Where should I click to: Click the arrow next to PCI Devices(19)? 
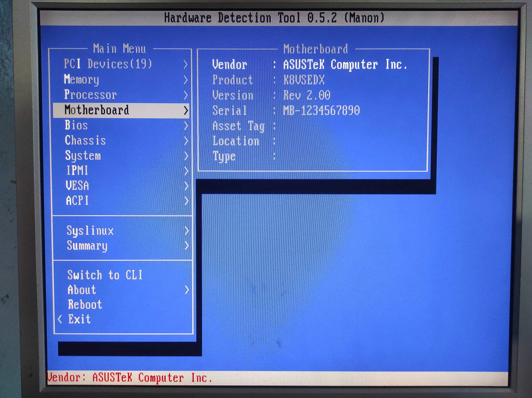pos(186,64)
